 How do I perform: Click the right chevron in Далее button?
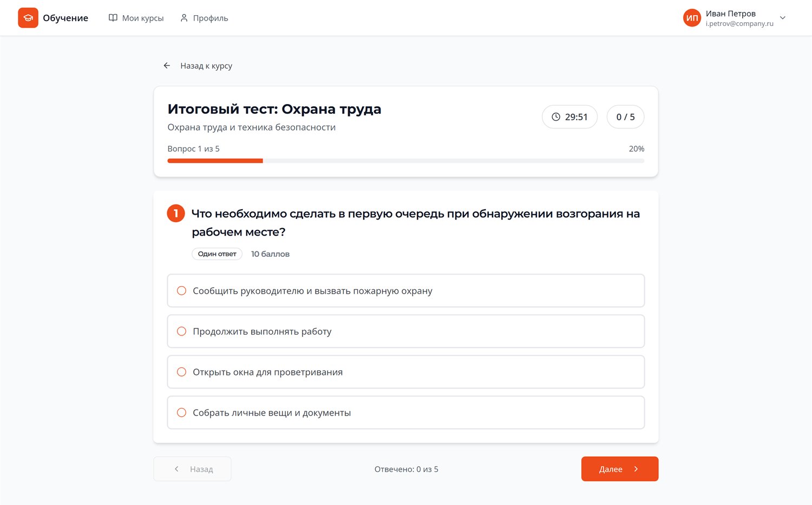pos(636,469)
